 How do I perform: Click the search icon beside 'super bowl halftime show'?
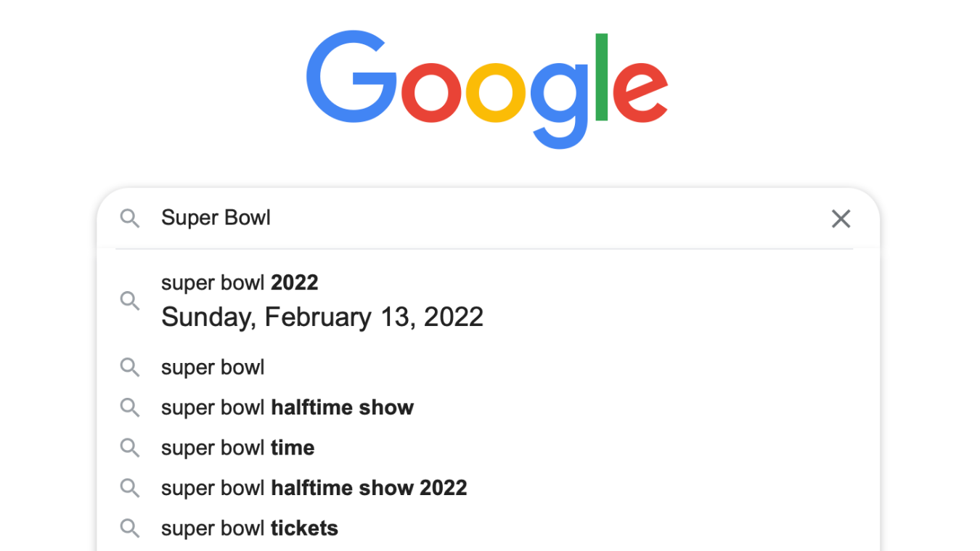point(130,407)
